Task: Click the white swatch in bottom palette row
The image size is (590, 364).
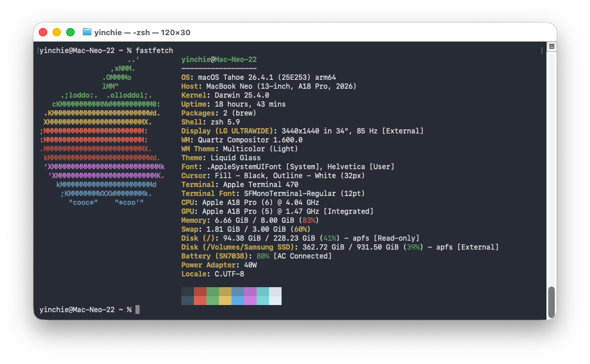Action: click(276, 300)
